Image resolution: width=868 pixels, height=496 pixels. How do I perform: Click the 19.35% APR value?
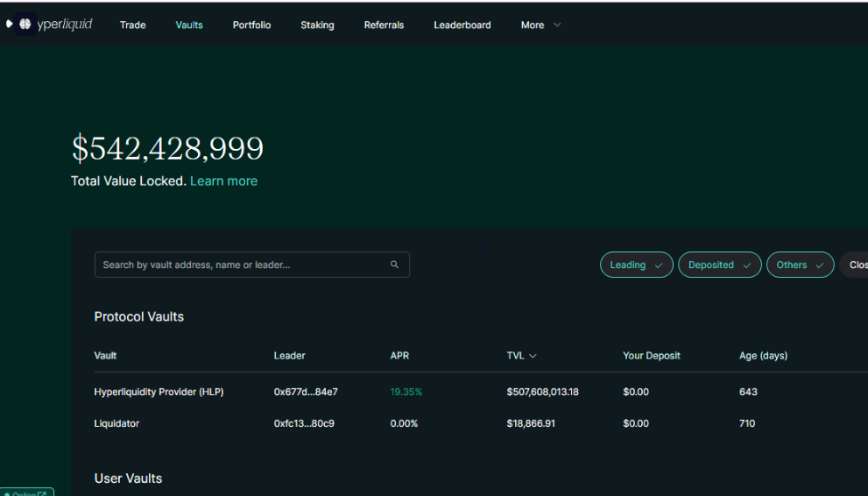click(406, 392)
